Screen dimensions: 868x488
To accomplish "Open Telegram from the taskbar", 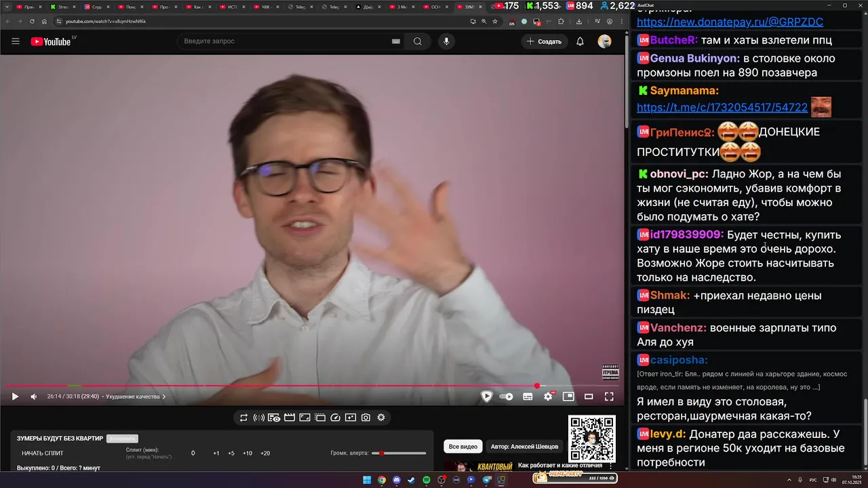I will click(486, 480).
